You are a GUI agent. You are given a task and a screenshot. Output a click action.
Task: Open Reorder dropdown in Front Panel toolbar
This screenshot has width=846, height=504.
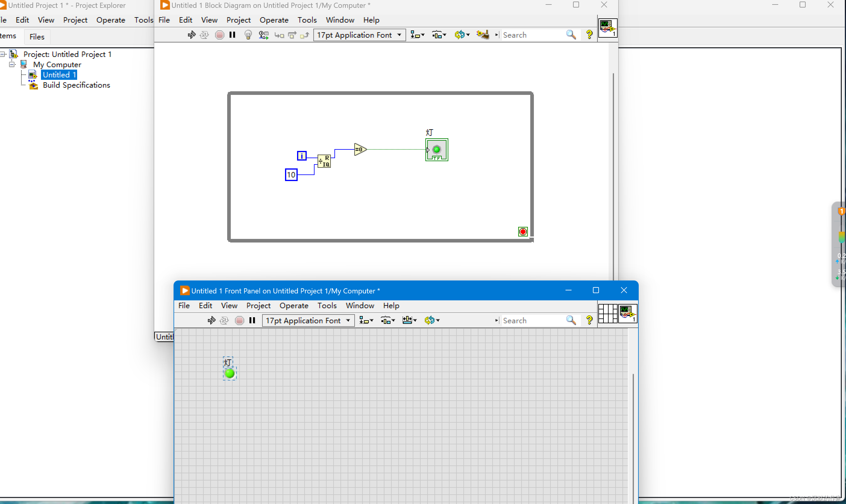coord(432,320)
